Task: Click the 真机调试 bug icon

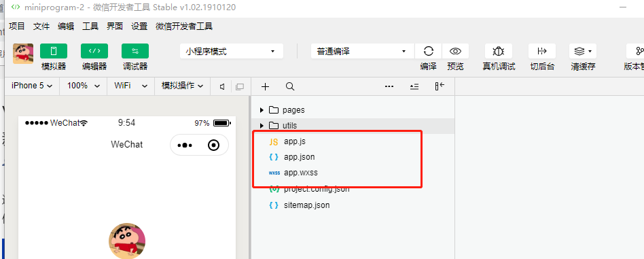Action: [x=498, y=51]
